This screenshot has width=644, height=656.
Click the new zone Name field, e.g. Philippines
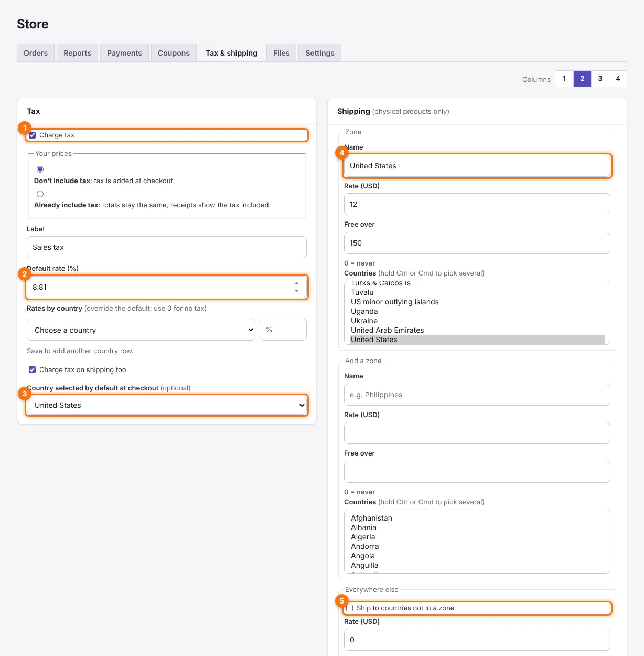tap(477, 395)
